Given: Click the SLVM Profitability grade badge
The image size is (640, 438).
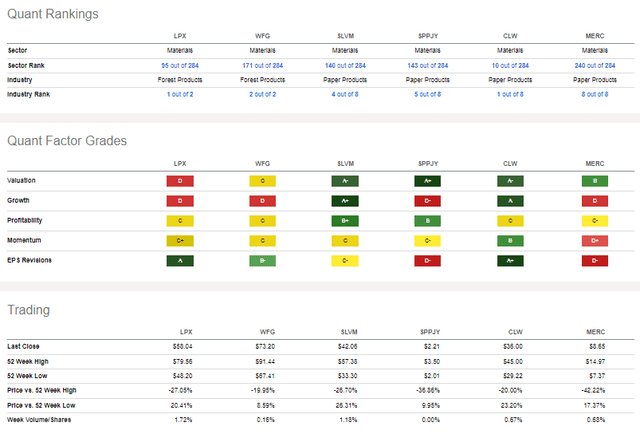Looking at the screenshot, I should [345, 221].
